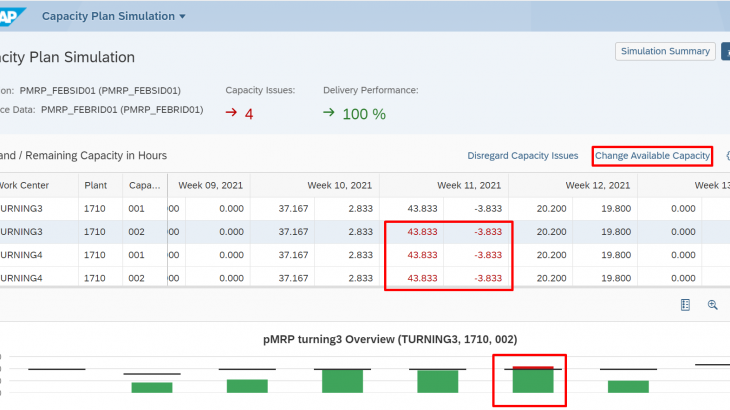Click the red capacity issues count 4

click(249, 114)
